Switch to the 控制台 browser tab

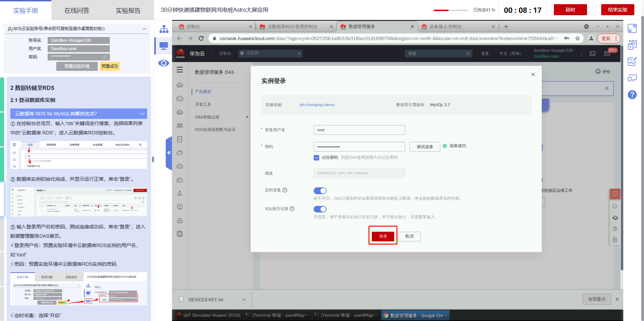pyautogui.click(x=216, y=27)
